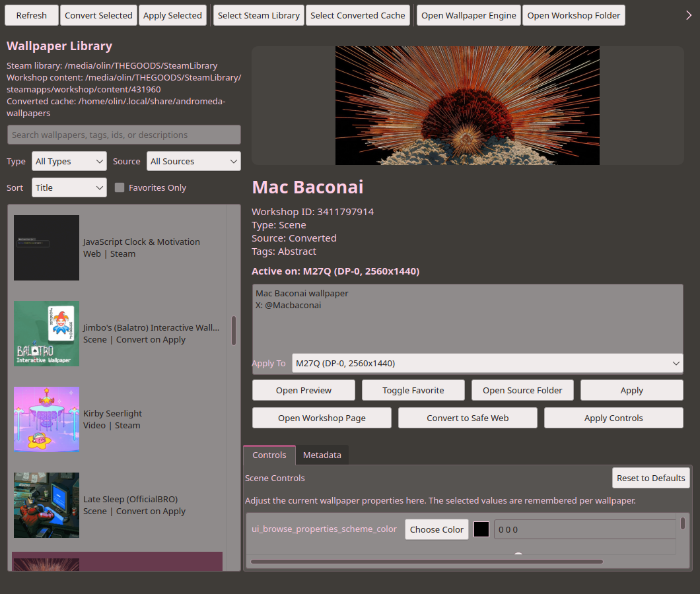The width and height of the screenshot is (700, 594).
Task: Click the "Source: Converted" line
Action: [x=294, y=238]
